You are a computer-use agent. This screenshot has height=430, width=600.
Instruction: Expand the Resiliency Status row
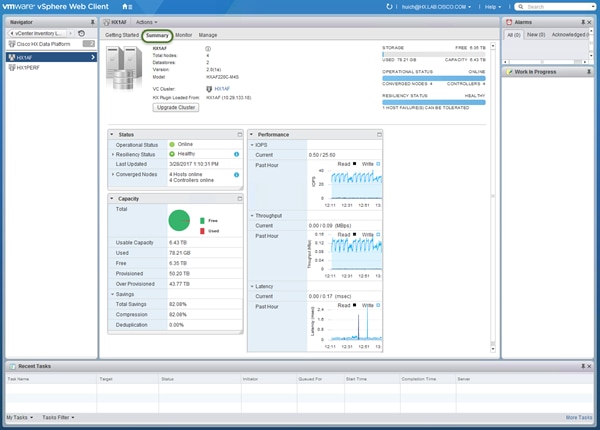click(113, 155)
